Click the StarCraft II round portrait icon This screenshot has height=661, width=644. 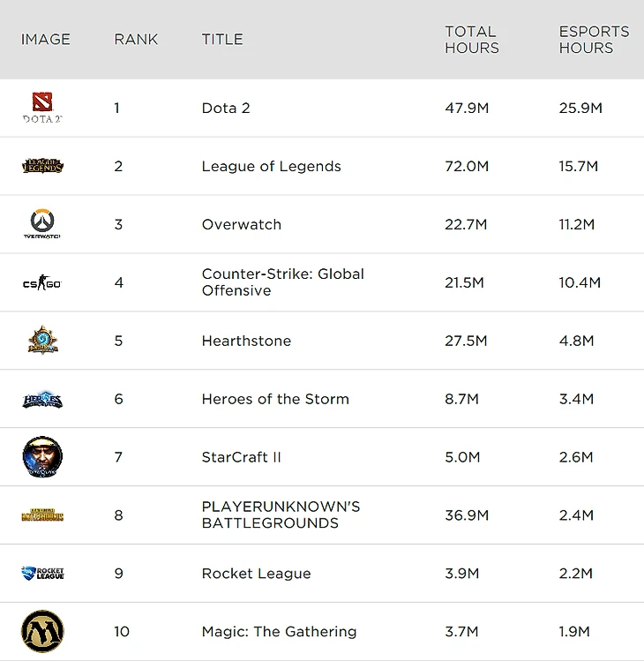pyautogui.click(x=42, y=456)
